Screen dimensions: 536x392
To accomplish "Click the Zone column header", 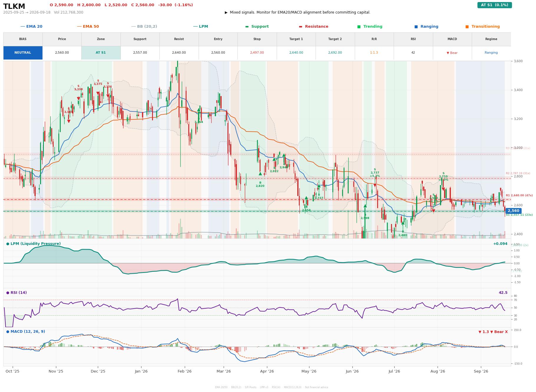I will (x=101, y=39).
